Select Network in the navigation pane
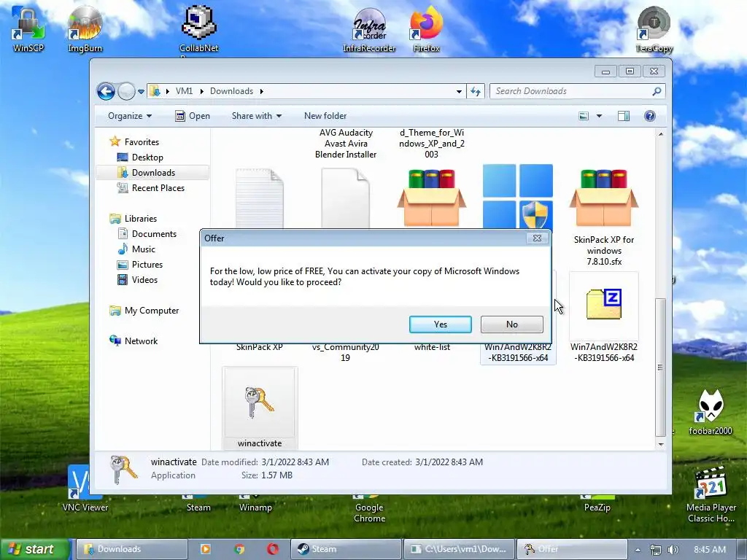The width and height of the screenshot is (747, 560). [x=141, y=341]
